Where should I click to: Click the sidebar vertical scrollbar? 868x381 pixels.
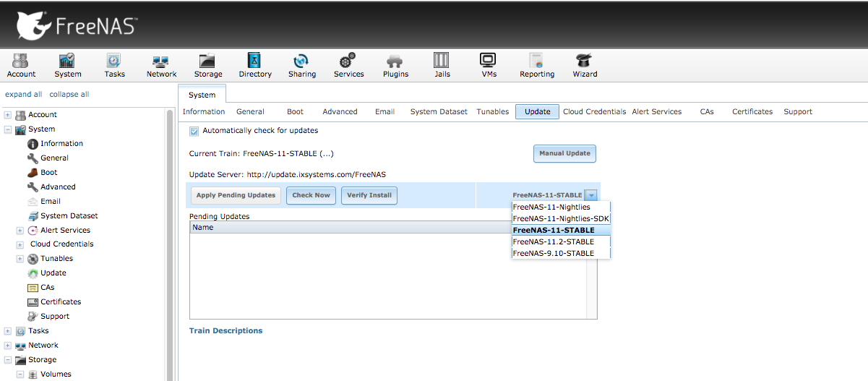(x=171, y=244)
